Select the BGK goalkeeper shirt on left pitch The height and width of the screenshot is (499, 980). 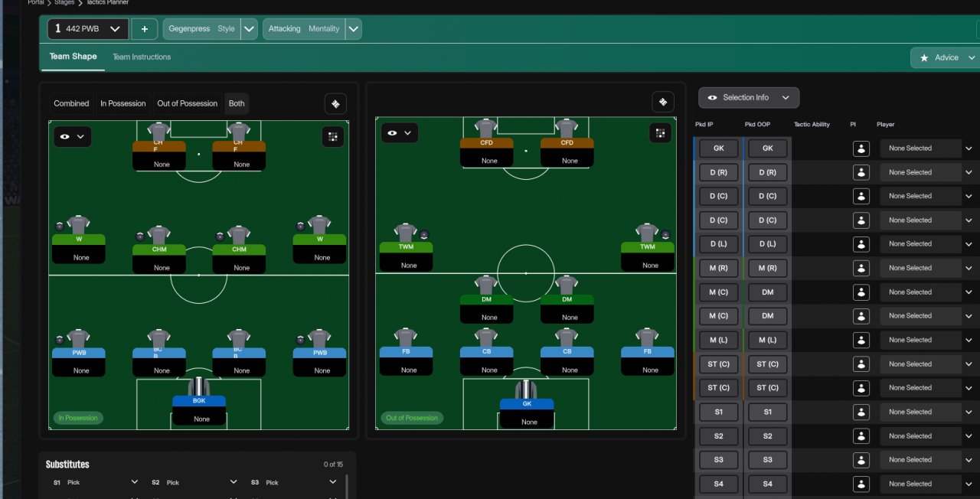198,385
